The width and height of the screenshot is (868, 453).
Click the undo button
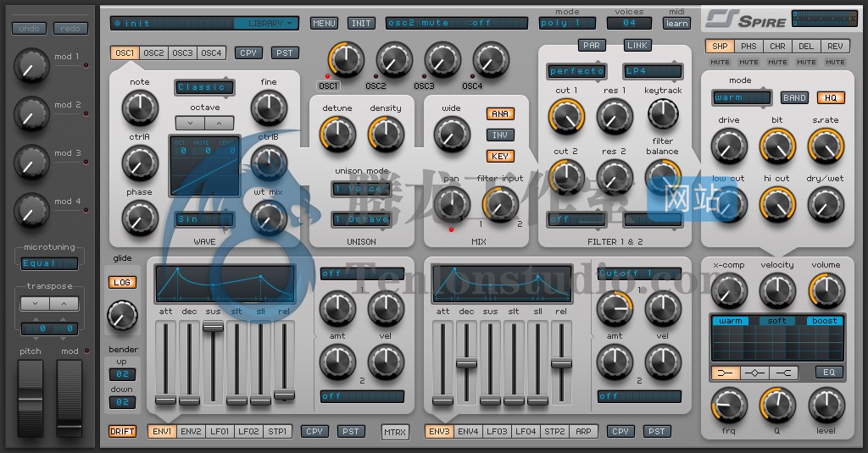(x=29, y=28)
